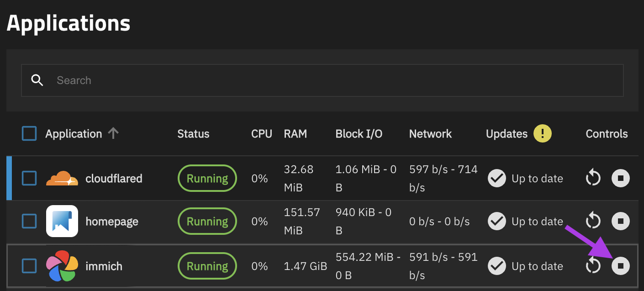
Task: Click the yellow updates warning icon
Action: coord(543,134)
